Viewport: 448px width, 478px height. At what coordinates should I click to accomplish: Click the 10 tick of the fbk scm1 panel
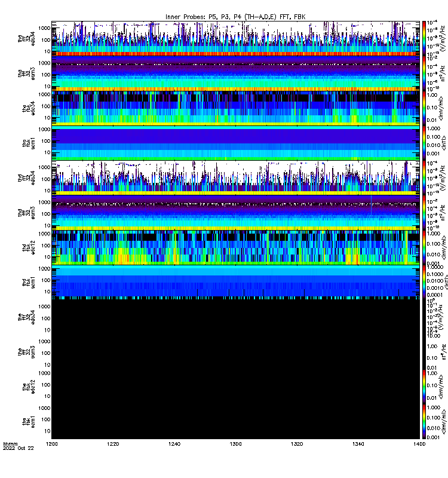tap(48, 431)
